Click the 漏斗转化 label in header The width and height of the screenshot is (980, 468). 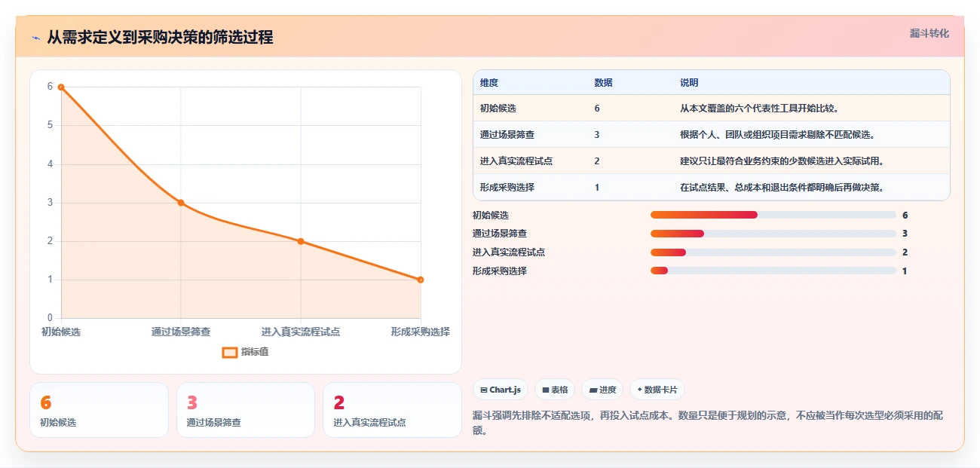pyautogui.click(x=929, y=33)
